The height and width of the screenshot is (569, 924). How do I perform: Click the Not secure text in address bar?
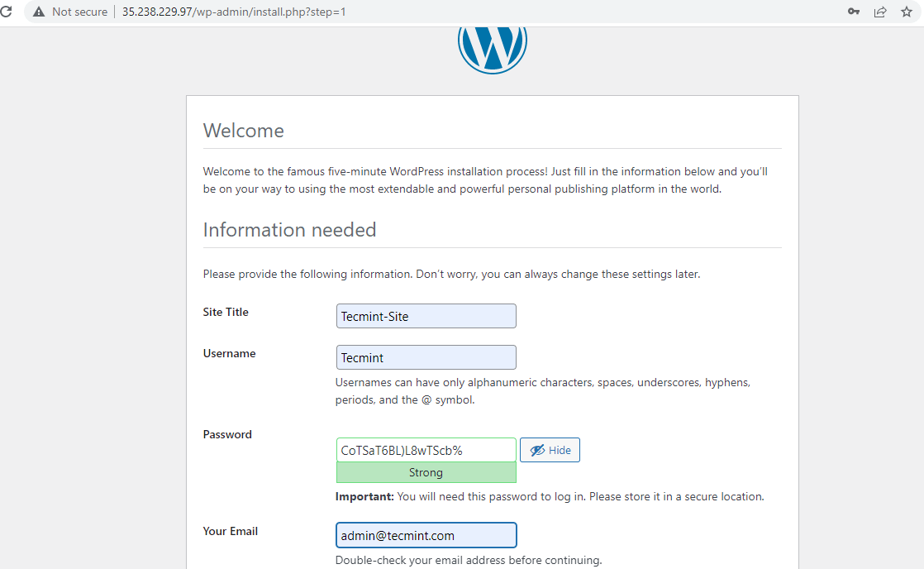[x=79, y=12]
